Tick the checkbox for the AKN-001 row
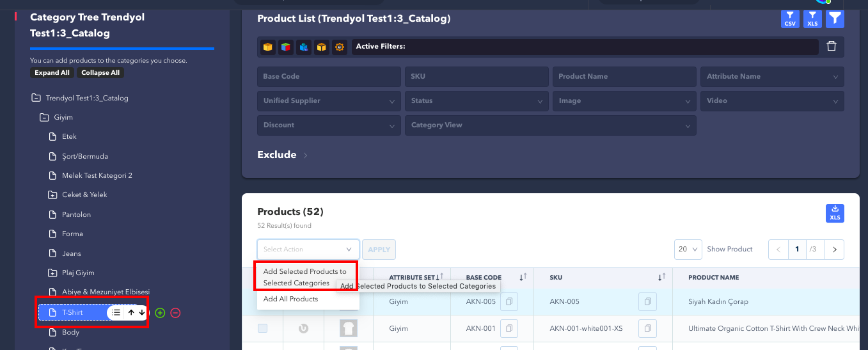This screenshot has height=350, width=868. (262, 328)
